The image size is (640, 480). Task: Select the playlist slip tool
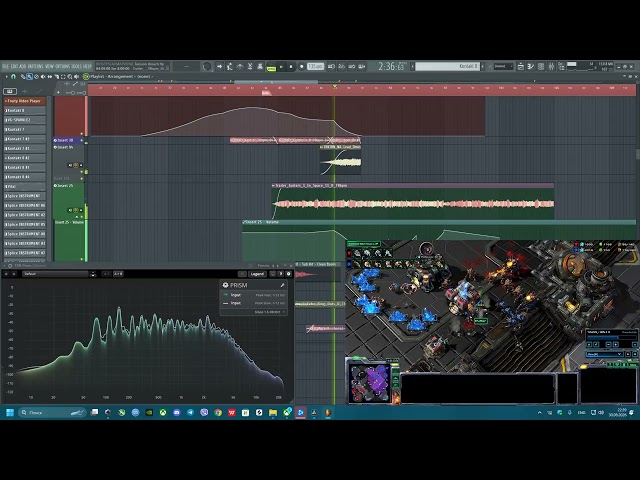[x=49, y=76]
